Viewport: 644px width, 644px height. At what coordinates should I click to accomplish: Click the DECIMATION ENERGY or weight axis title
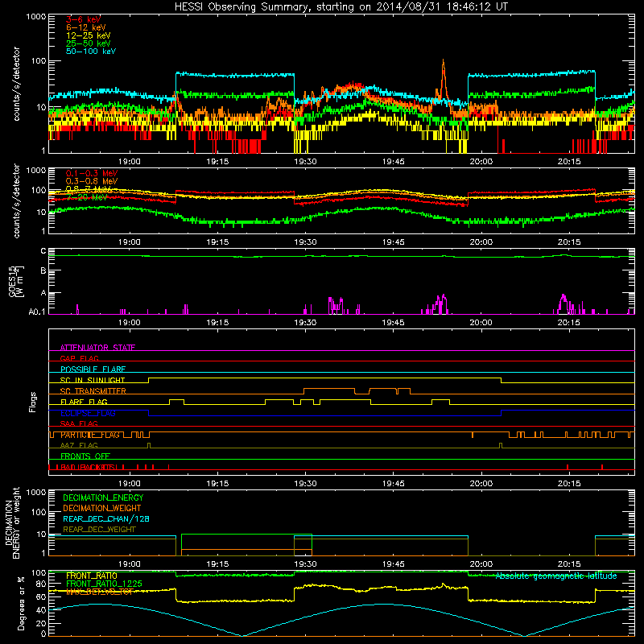(x=12, y=522)
